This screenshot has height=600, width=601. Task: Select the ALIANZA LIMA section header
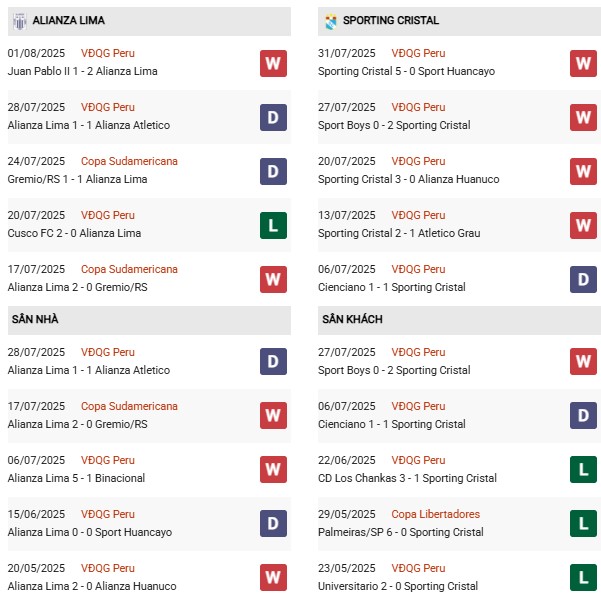point(68,20)
